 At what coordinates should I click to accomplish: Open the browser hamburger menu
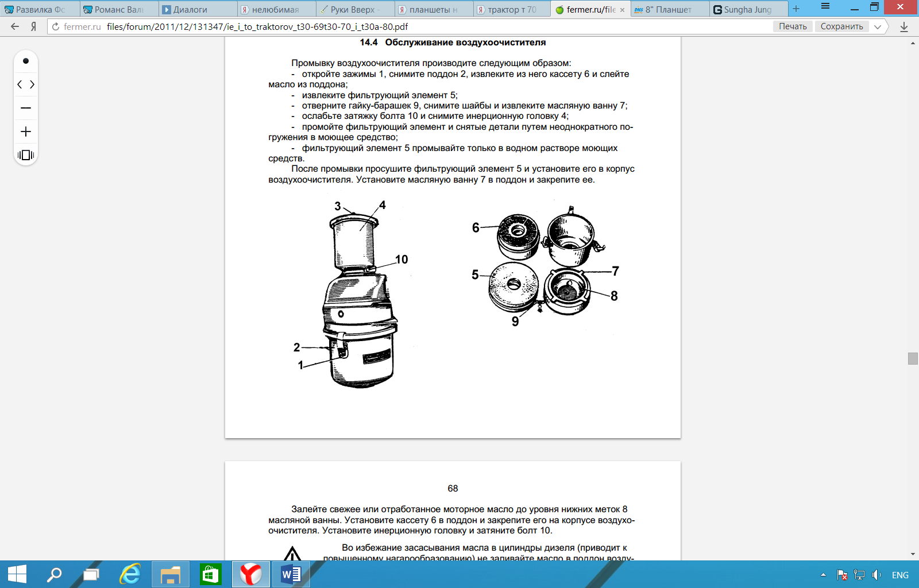(825, 7)
